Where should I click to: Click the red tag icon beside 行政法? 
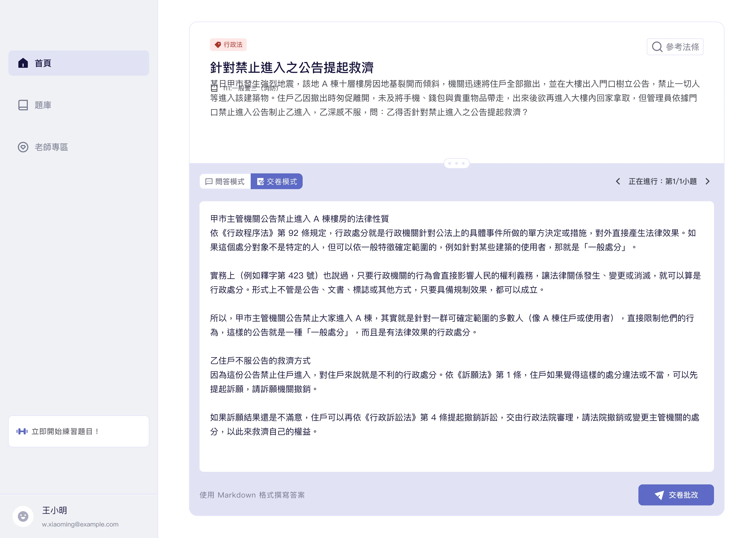pos(218,44)
